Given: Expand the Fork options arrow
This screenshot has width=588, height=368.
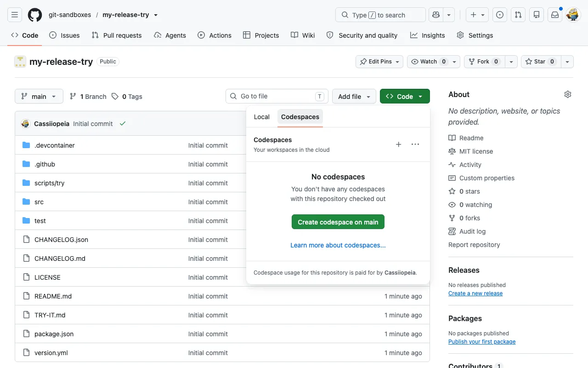Looking at the screenshot, I should point(511,62).
